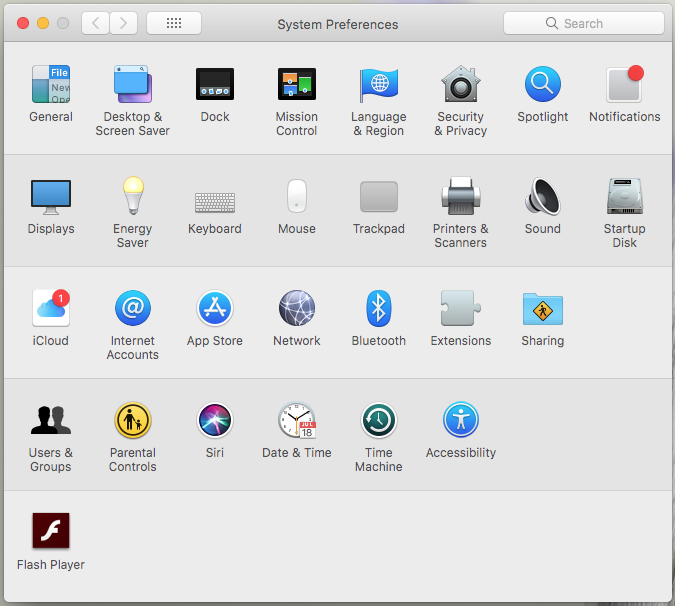Open the Dock preferences
Screen dimensions: 675x606
click(215, 84)
